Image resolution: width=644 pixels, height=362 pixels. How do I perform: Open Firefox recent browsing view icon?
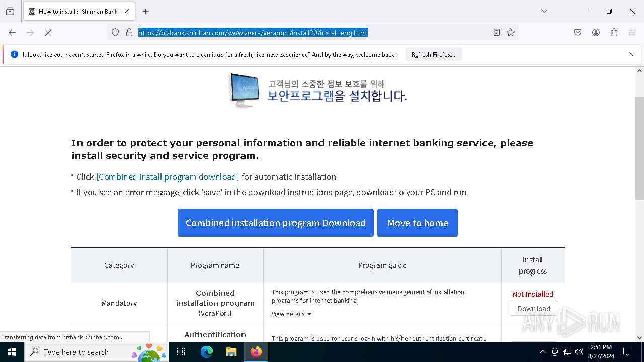pos(10,11)
